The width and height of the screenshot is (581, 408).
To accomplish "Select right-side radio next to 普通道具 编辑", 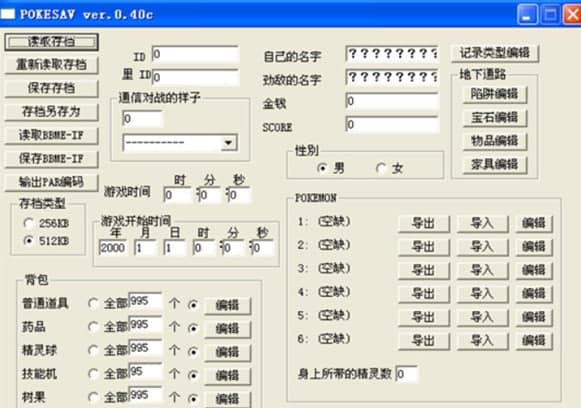I will click(193, 305).
